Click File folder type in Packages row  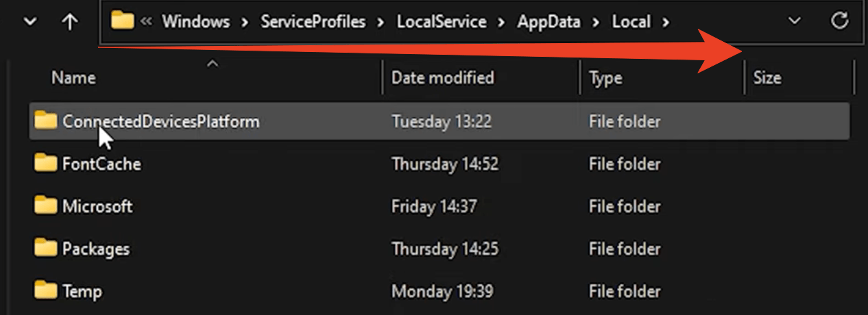[625, 249]
